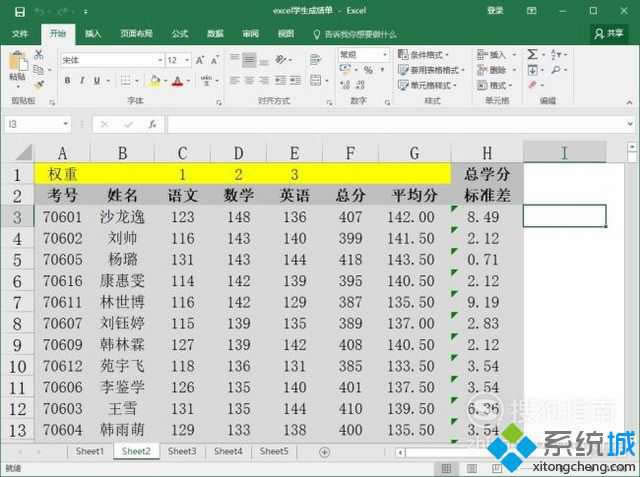Viewport: 640px width, 477px height.
Task: Click Format cells button
Action: [494, 85]
